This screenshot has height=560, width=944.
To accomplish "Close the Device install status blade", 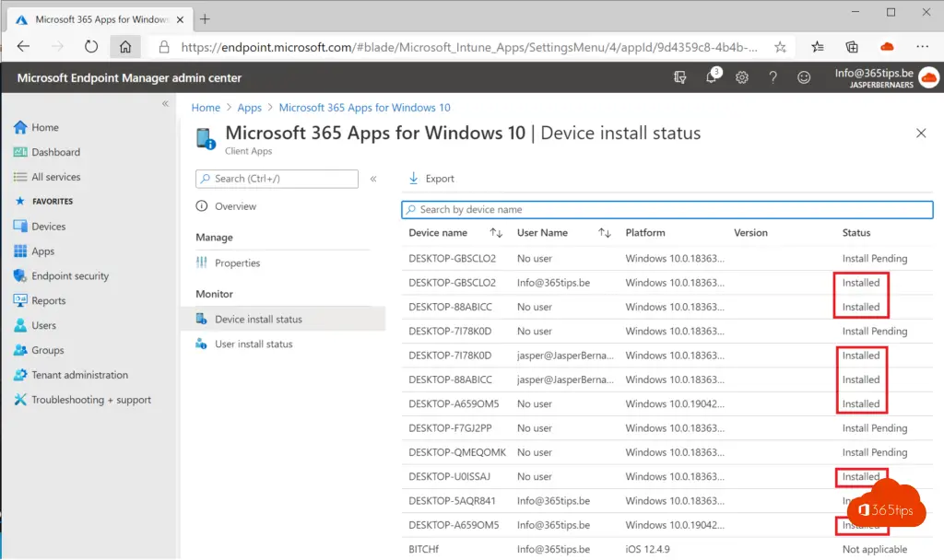I will click(x=921, y=133).
